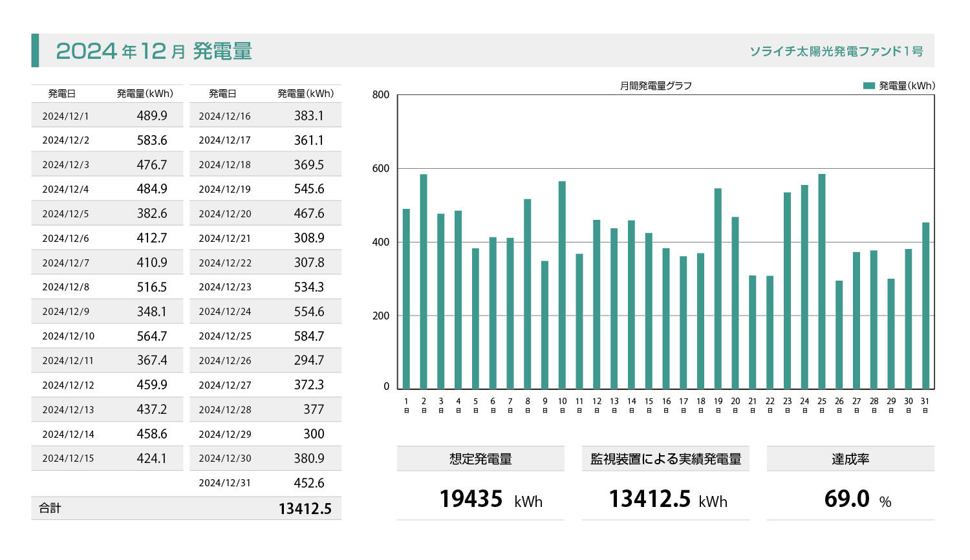This screenshot has height=560, width=970.
Task: Click the y-axis label 400
Action: tap(381, 242)
